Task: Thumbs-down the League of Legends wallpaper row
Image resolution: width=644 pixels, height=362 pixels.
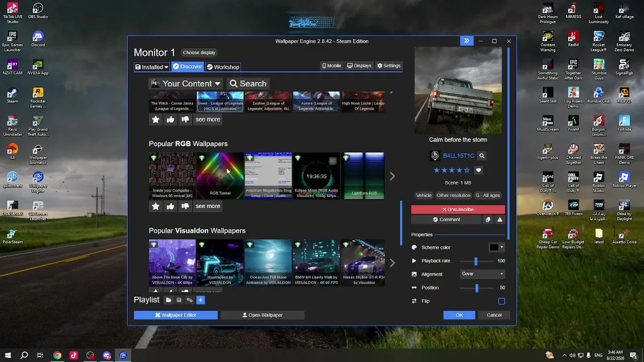Action: 185,119
